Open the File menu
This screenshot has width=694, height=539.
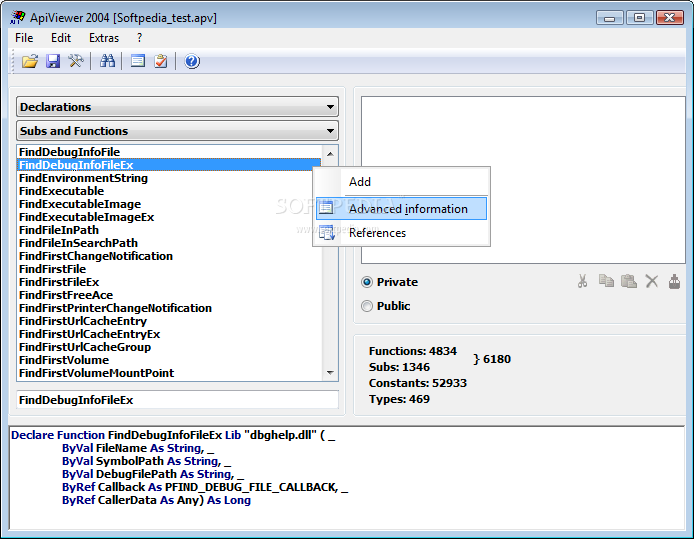coord(24,38)
